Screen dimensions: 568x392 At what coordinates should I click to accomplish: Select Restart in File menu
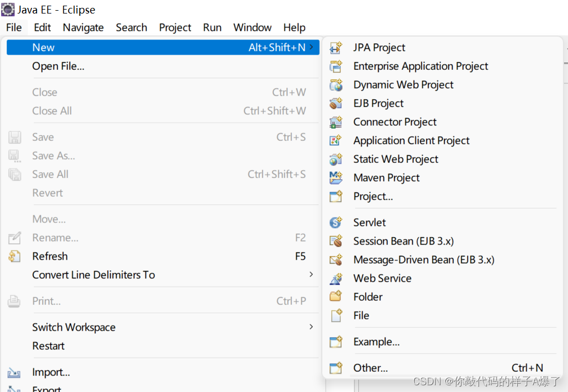click(x=163, y=346)
